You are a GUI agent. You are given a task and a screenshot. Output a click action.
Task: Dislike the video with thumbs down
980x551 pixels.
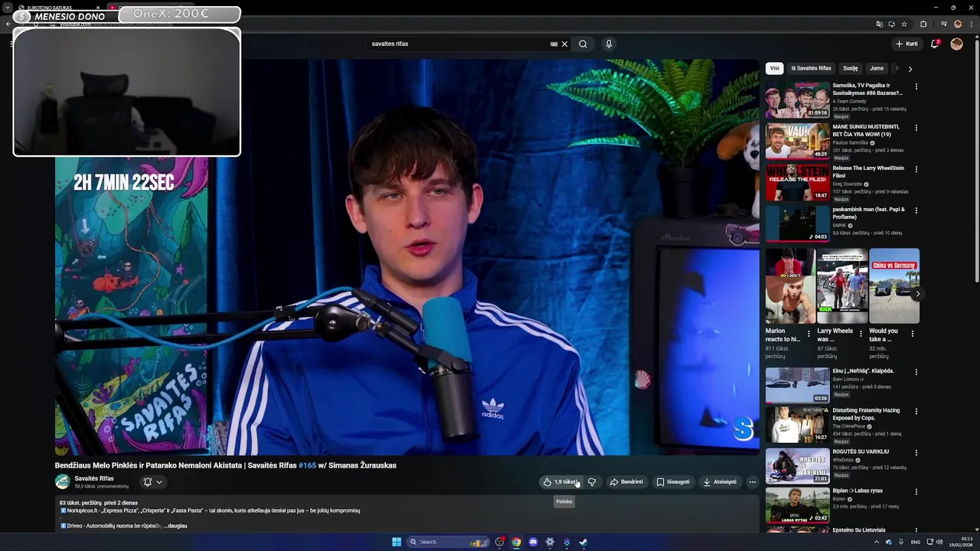pyautogui.click(x=591, y=482)
